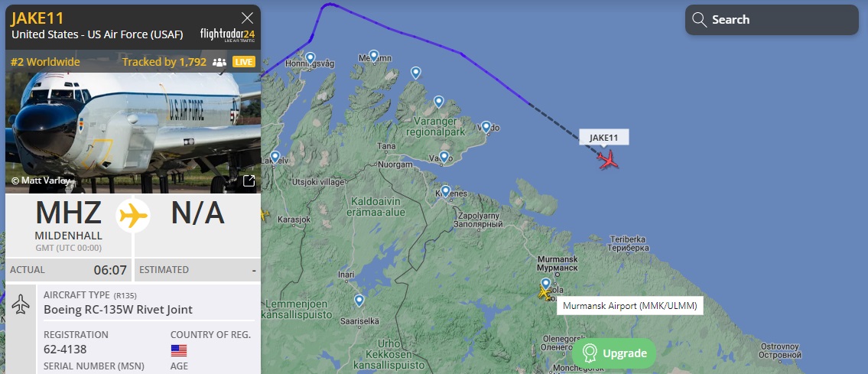868x374 pixels.
Task: Click the red JAKE11 aircraft icon
Action: [608, 160]
